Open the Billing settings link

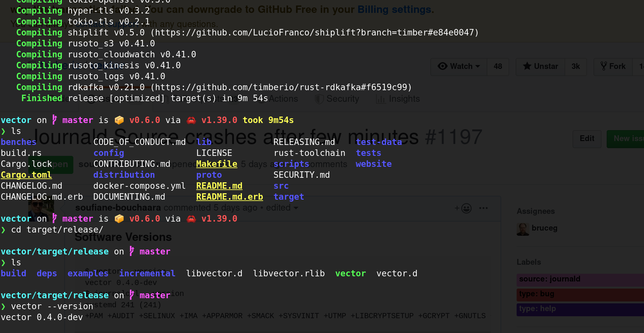click(x=395, y=10)
